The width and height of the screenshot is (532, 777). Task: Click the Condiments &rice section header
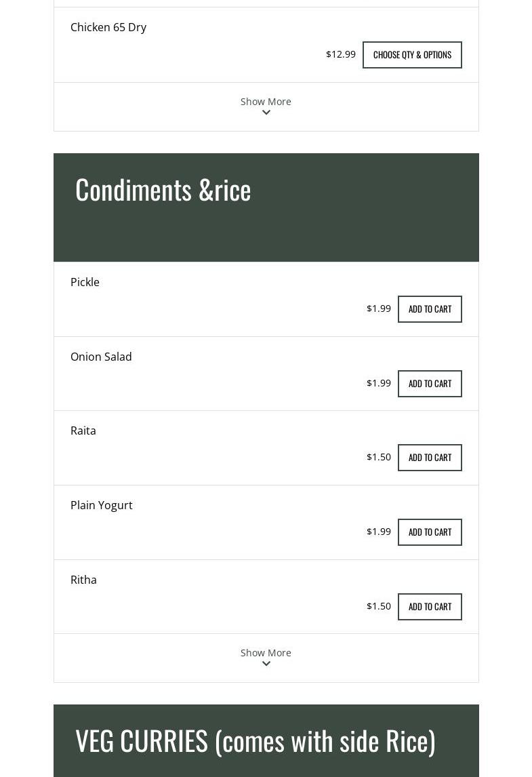click(x=163, y=189)
